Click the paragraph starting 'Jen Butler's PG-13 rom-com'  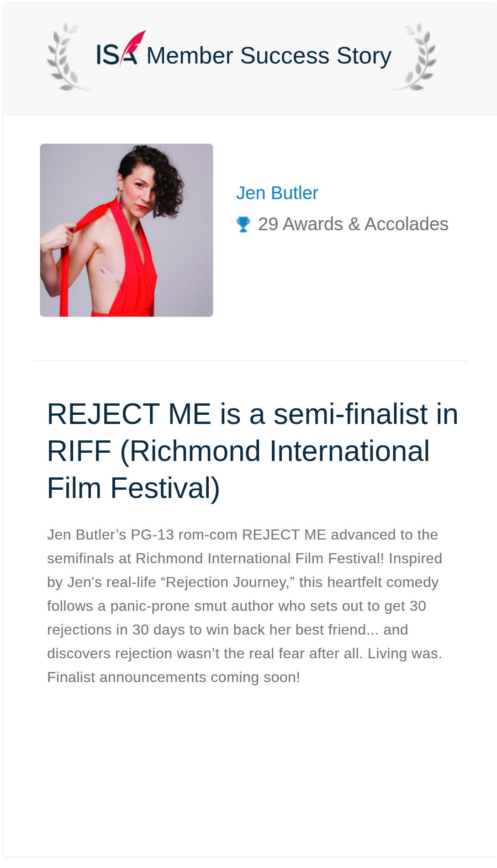click(x=245, y=606)
